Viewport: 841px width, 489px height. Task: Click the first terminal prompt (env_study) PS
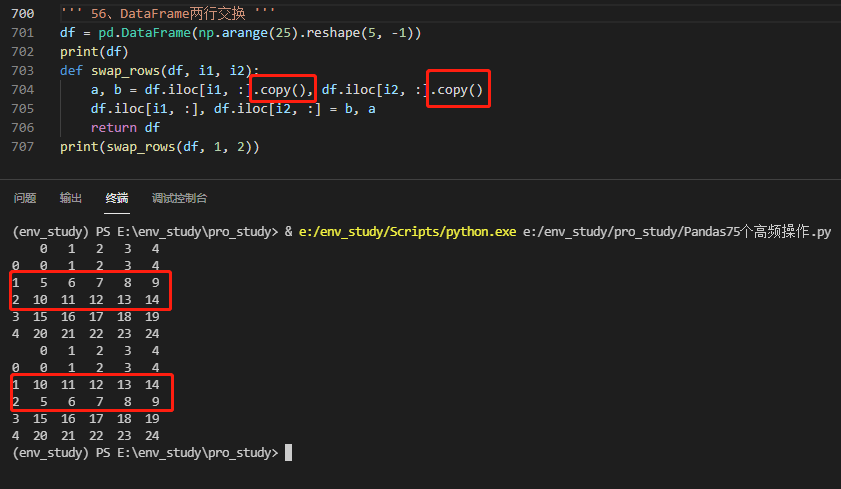(62, 232)
